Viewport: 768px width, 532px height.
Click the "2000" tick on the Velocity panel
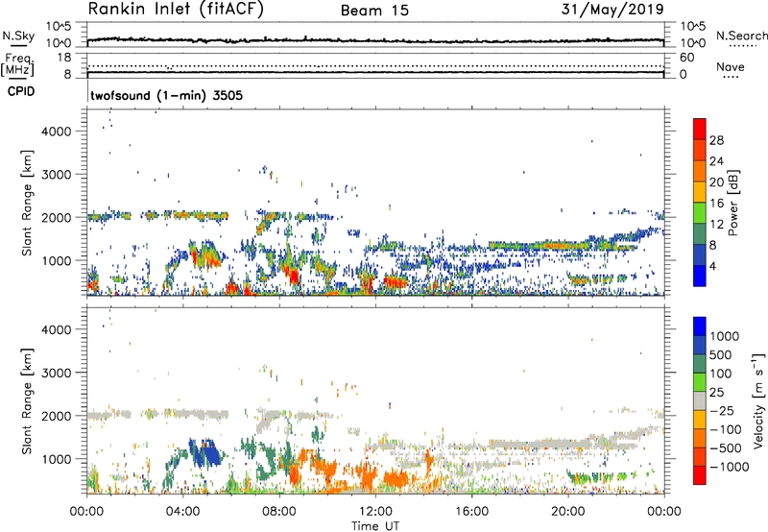(57, 416)
